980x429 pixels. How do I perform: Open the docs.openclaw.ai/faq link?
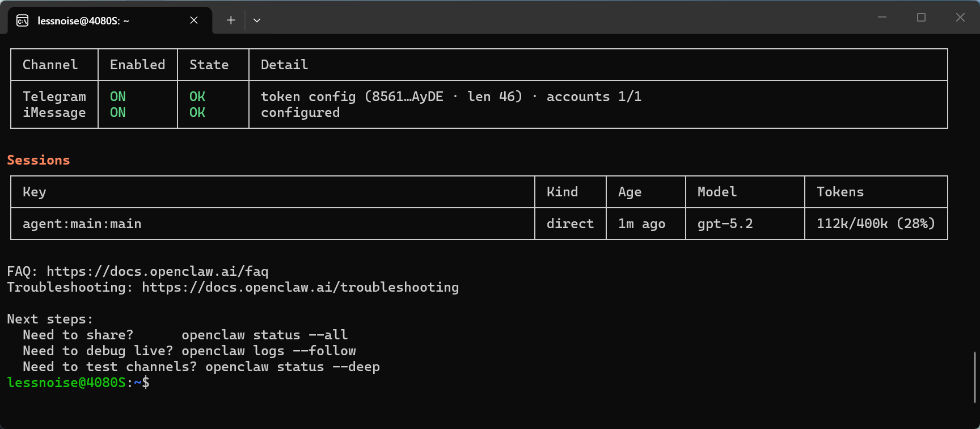(x=157, y=271)
